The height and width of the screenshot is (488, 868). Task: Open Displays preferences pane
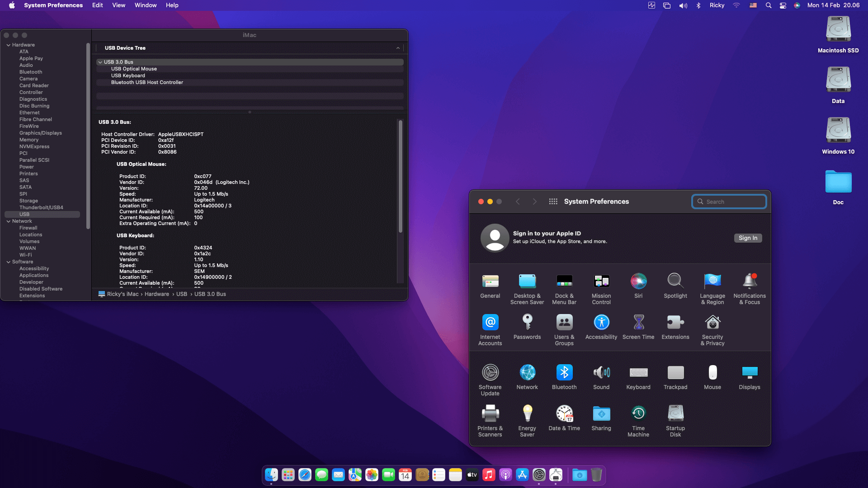click(x=750, y=377)
